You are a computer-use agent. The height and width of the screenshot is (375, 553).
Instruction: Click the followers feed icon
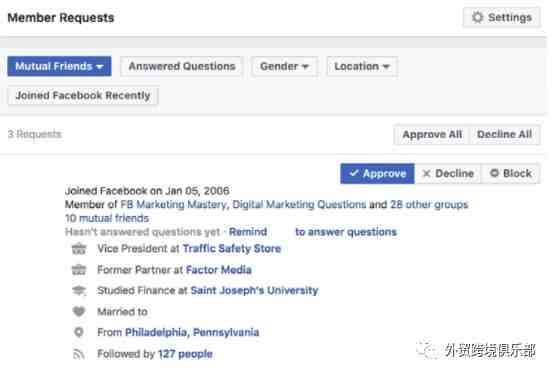79,354
